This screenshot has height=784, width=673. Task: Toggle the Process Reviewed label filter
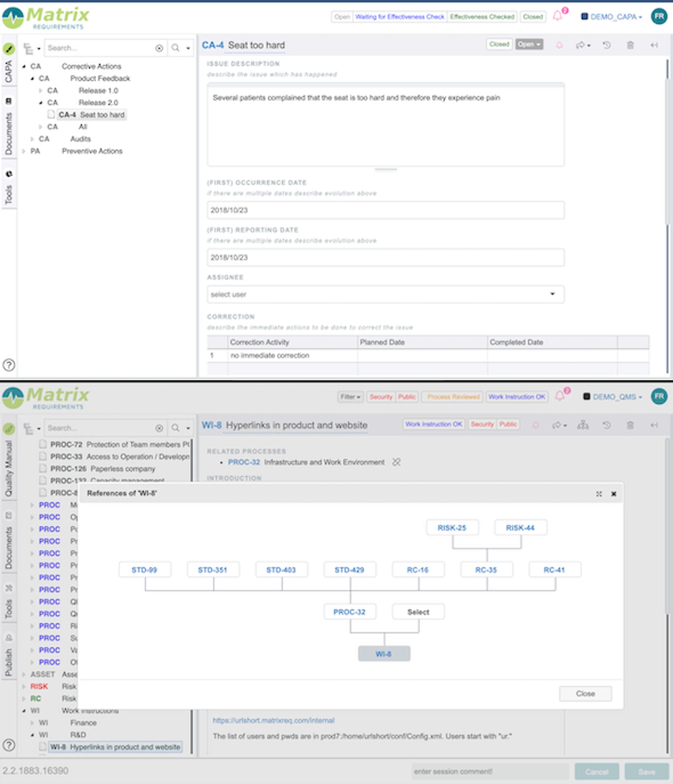[453, 397]
